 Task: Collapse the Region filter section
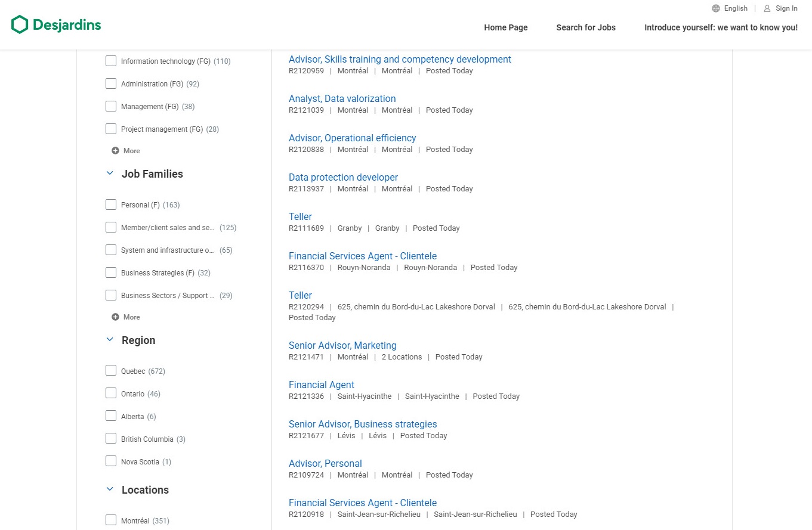[x=109, y=340]
